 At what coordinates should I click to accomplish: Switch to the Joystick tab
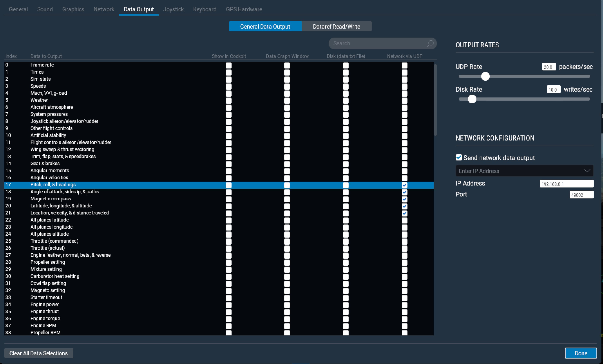(x=173, y=9)
